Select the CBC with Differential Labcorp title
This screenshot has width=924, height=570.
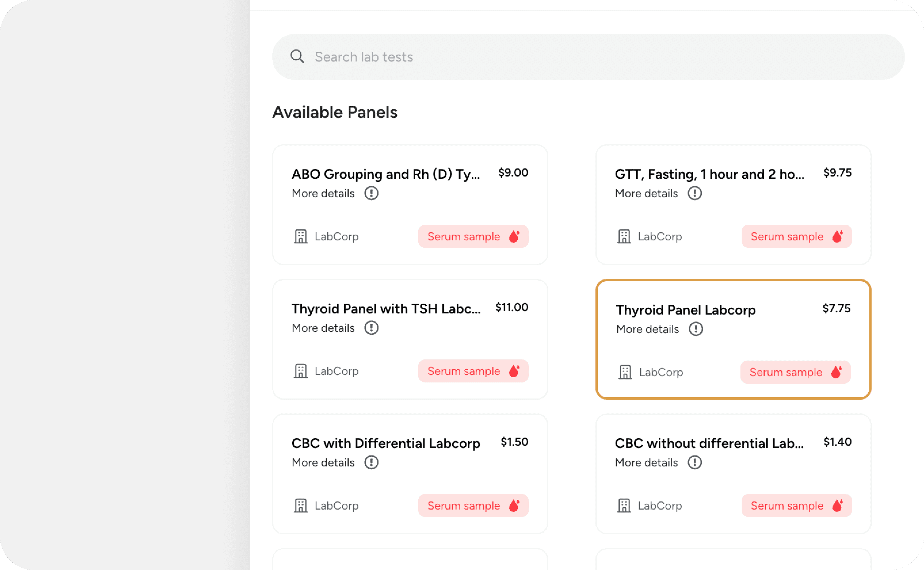click(385, 443)
